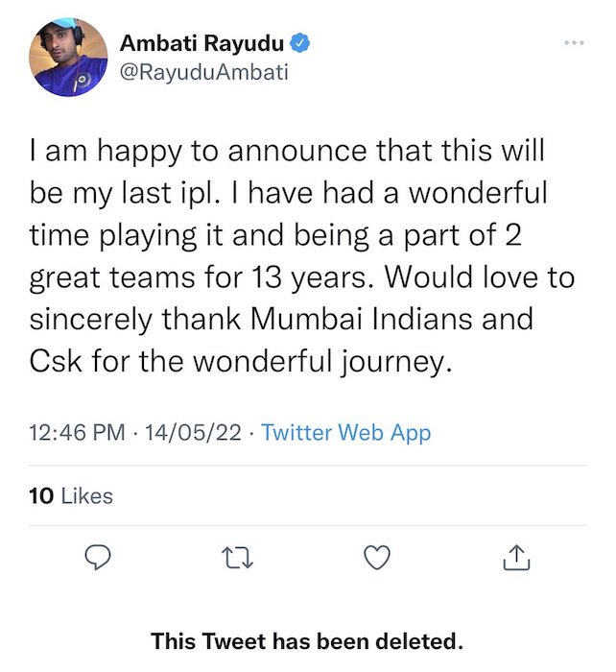Open the three-dot more options menu
Image resolution: width=616 pixels, height=672 pixels.
click(574, 42)
